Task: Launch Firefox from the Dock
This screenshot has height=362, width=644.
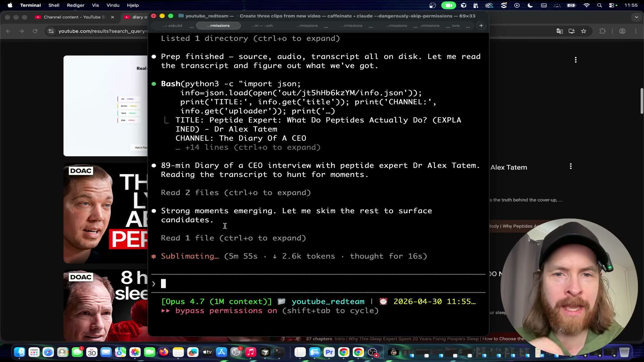Action: [x=164, y=352]
